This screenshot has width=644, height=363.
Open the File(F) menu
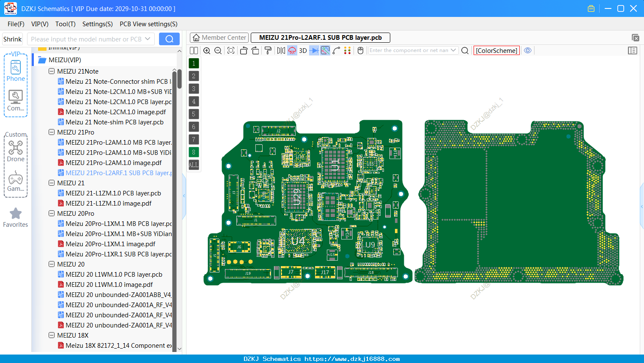(x=16, y=24)
